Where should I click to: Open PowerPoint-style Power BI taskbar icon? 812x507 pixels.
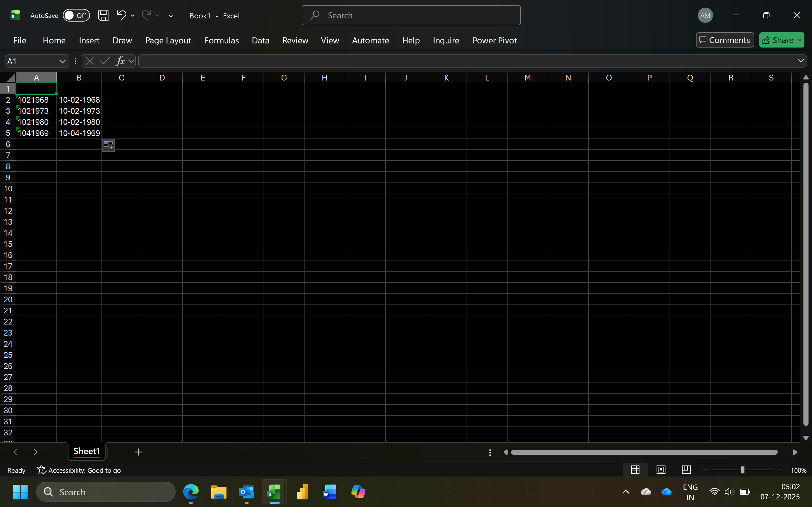click(302, 492)
